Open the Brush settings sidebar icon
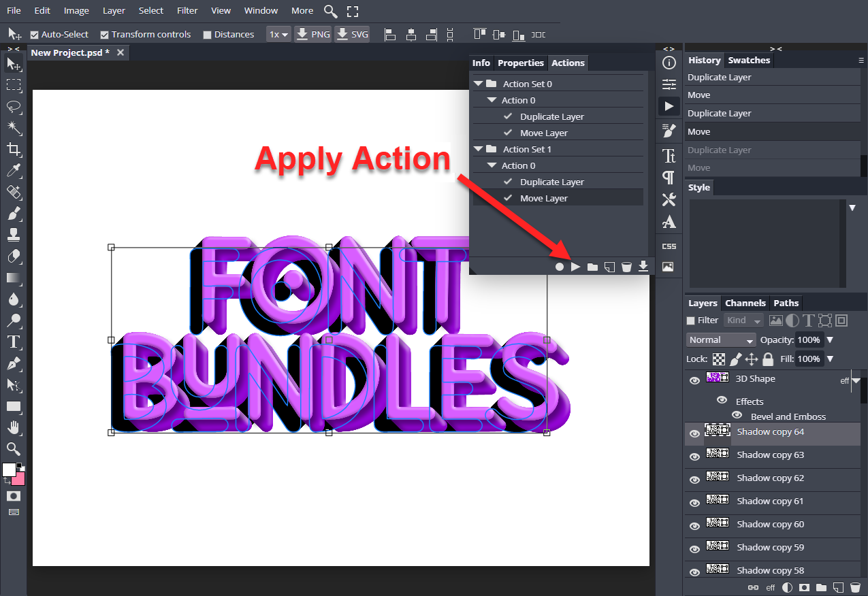The image size is (868, 596). point(669,130)
